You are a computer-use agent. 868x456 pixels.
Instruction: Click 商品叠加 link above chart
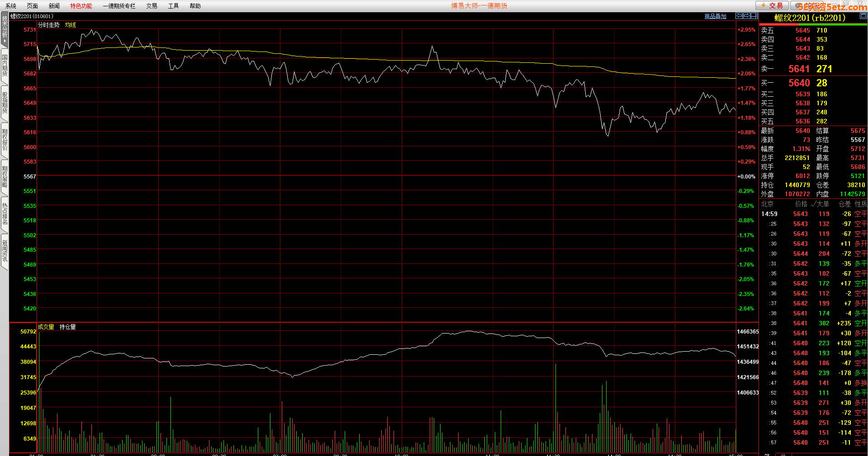click(x=715, y=16)
